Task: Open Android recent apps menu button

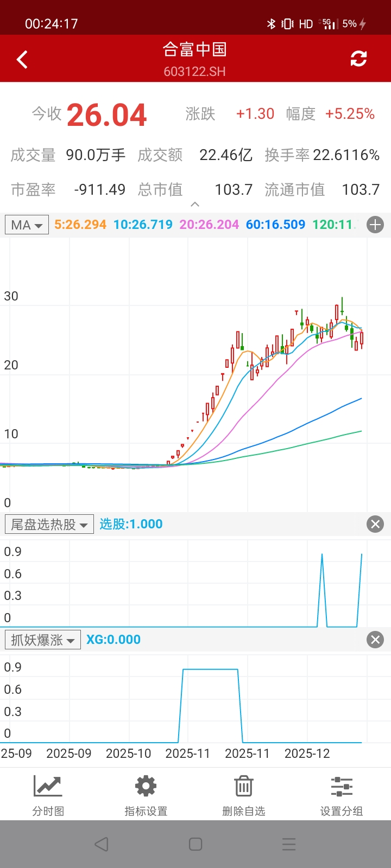Action: (x=289, y=844)
